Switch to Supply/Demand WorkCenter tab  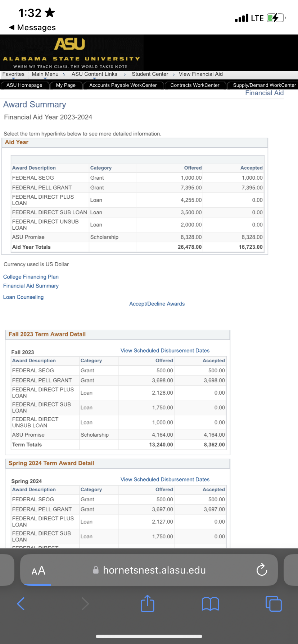point(263,85)
